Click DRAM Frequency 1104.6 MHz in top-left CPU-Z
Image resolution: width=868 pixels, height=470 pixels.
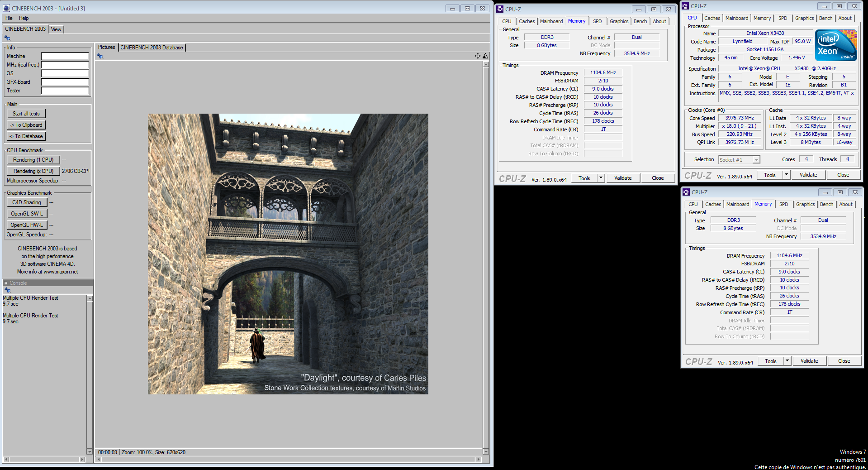(x=603, y=72)
